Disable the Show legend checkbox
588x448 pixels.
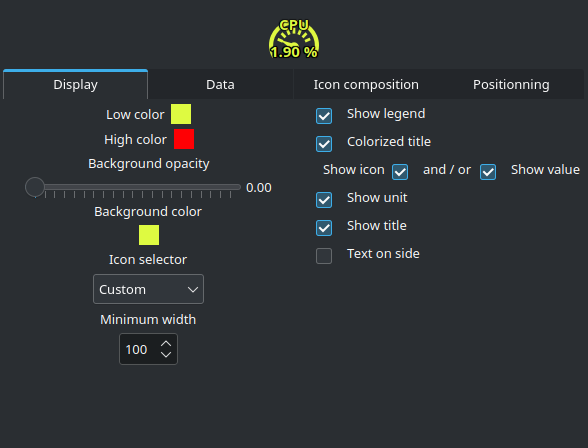[324, 116]
